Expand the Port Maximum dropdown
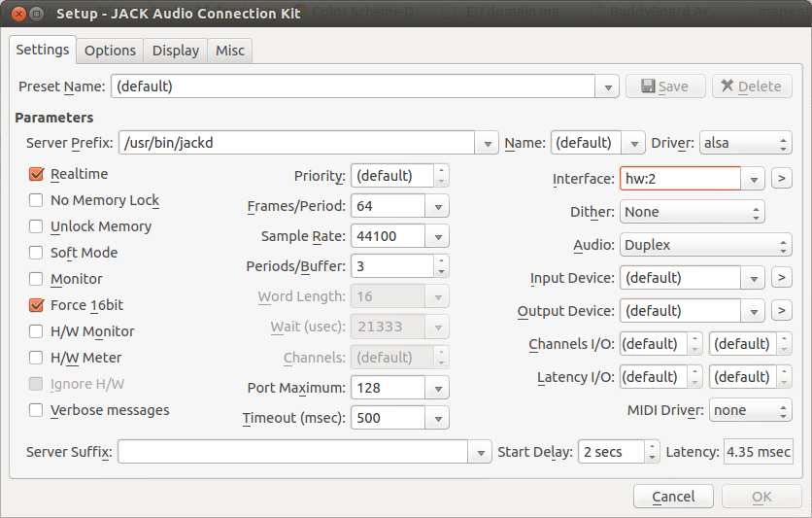This screenshot has height=518, width=812. [438, 388]
